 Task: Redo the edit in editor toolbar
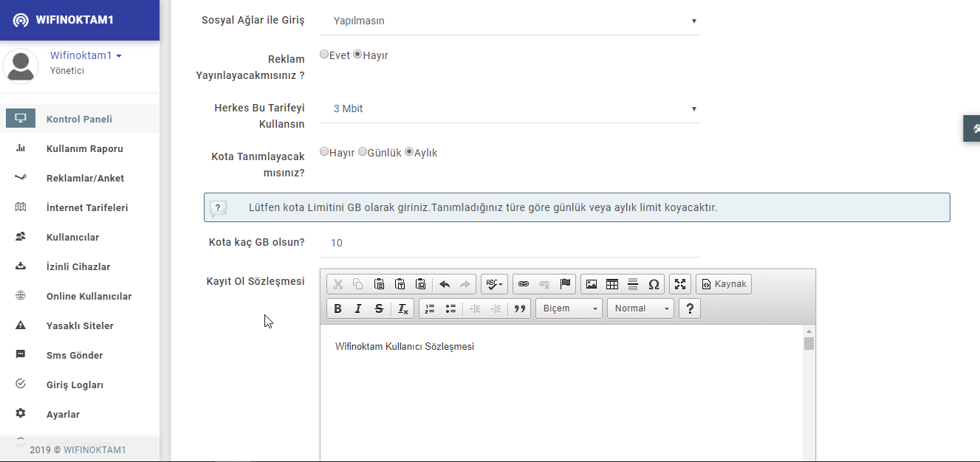[465, 284]
